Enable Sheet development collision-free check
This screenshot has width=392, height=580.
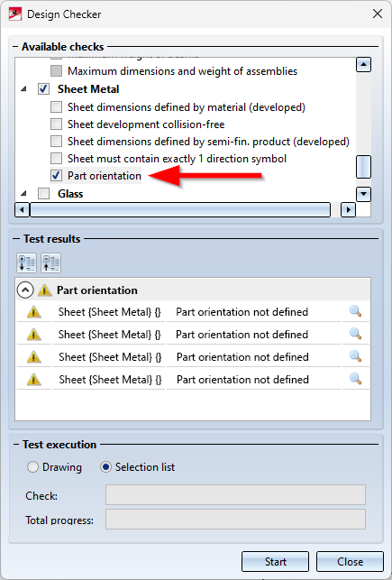(x=56, y=124)
